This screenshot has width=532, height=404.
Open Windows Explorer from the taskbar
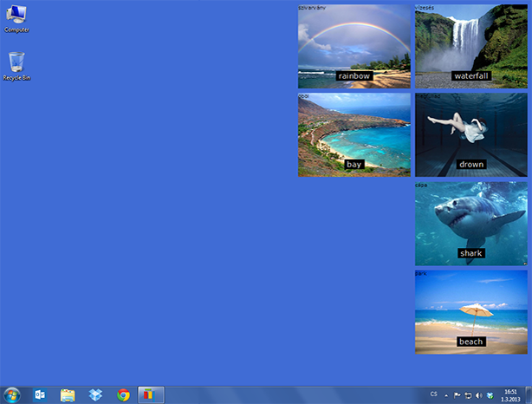[x=68, y=395]
